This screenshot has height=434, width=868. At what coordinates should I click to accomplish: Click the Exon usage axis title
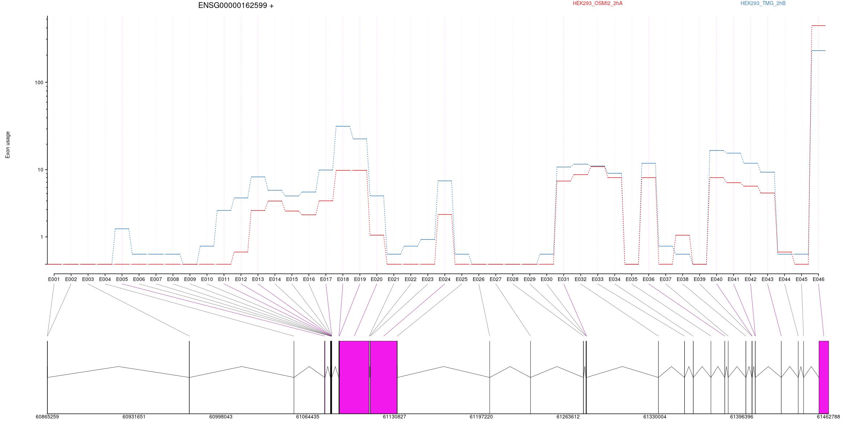8,145
